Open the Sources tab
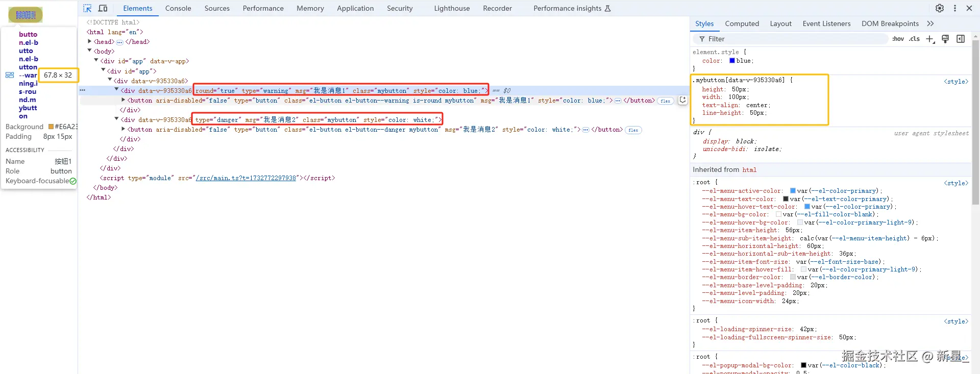The image size is (980, 374). (x=217, y=8)
